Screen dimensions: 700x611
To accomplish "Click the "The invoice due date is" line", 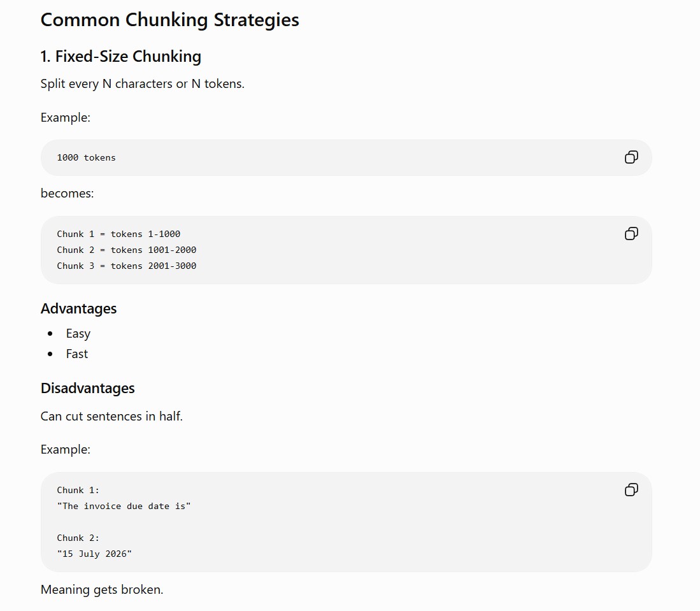I will tap(124, 506).
